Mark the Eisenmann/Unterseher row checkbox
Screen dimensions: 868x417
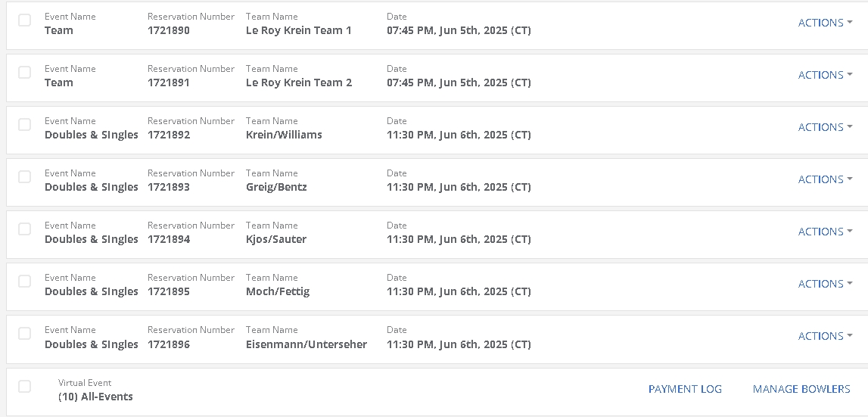pos(25,334)
